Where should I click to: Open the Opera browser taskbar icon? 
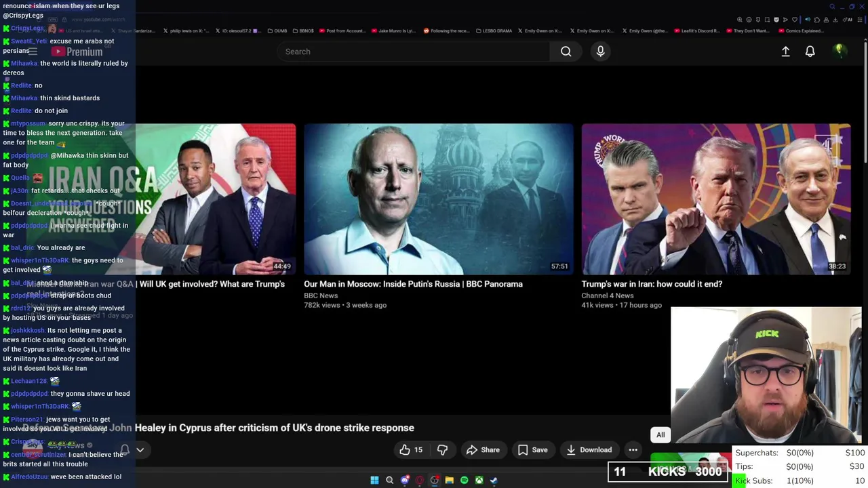coord(419,481)
